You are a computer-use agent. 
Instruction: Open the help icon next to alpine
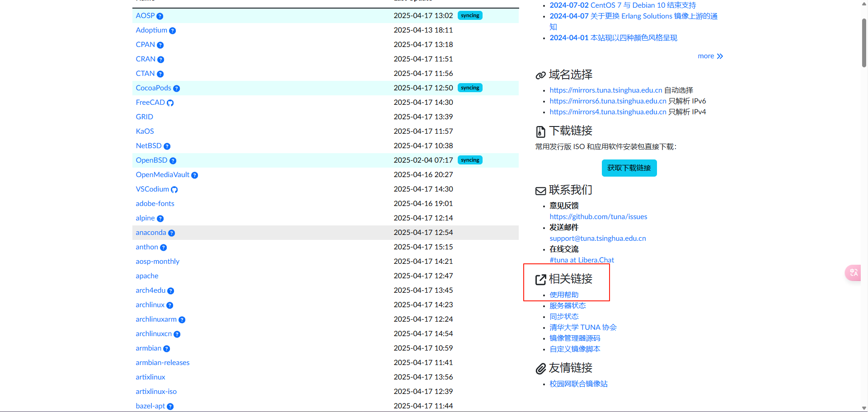(x=160, y=219)
